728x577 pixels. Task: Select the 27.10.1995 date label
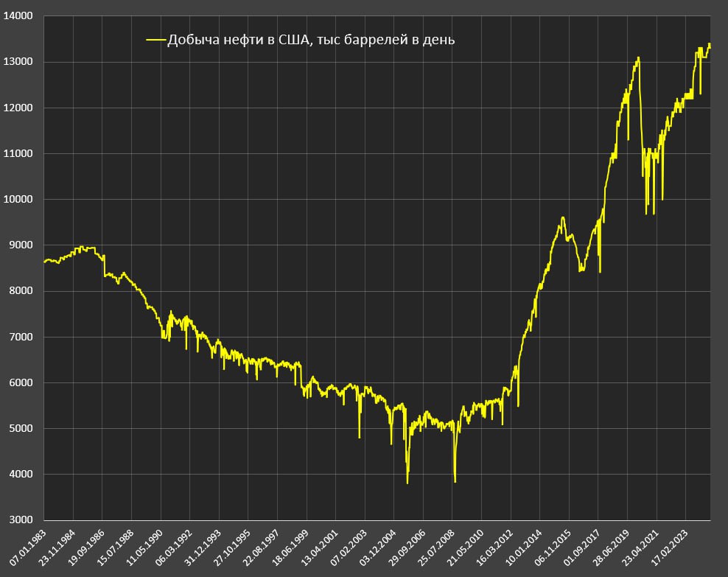(x=232, y=548)
